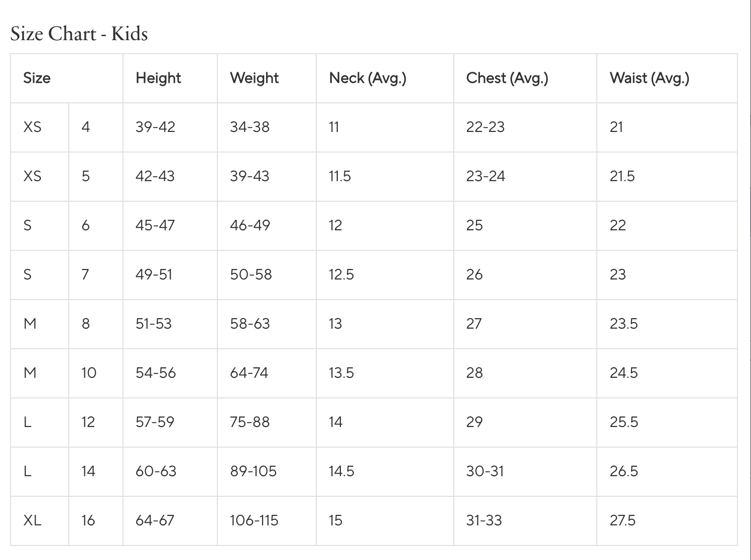Select waist value 24.5
The image size is (751, 560).
(x=623, y=373)
